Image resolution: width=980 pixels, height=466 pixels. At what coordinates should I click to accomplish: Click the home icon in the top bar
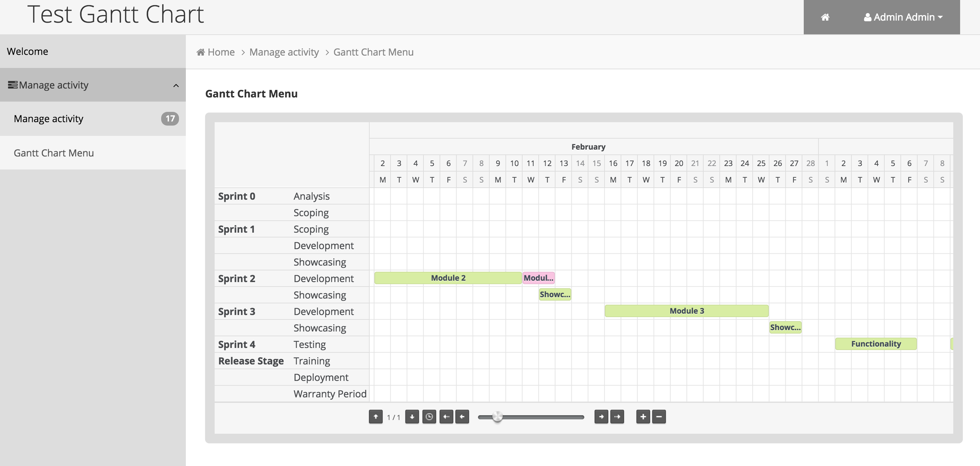pyautogui.click(x=825, y=17)
